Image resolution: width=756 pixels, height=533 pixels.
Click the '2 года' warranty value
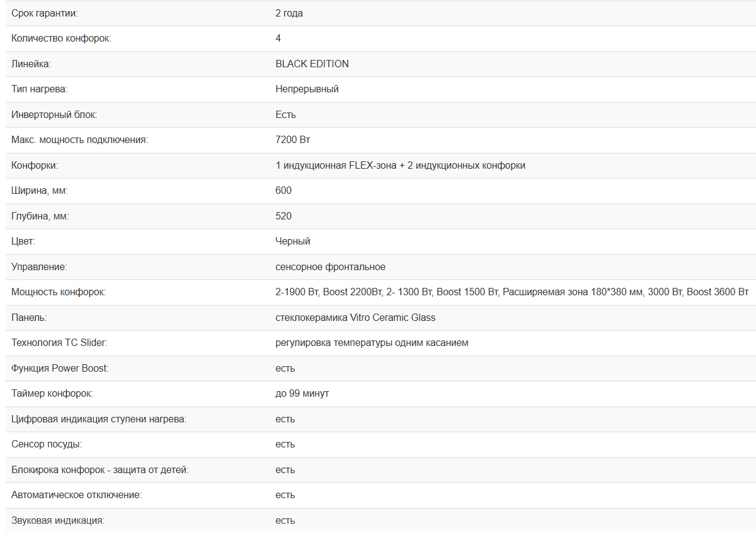[x=289, y=13]
